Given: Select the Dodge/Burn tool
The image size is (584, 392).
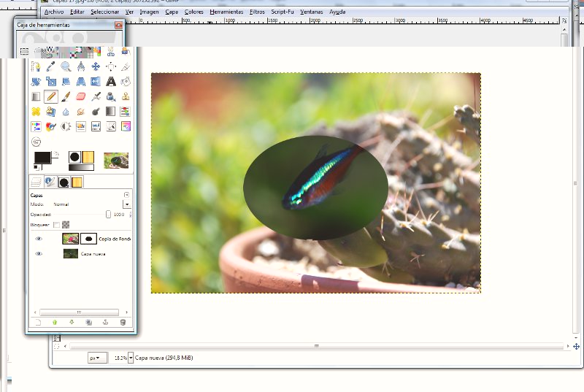Looking at the screenshot, I should click(96, 111).
